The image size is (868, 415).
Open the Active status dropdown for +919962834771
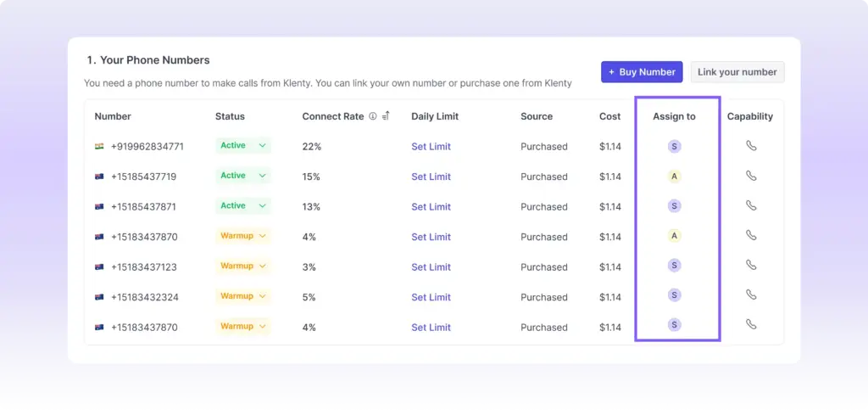(262, 146)
